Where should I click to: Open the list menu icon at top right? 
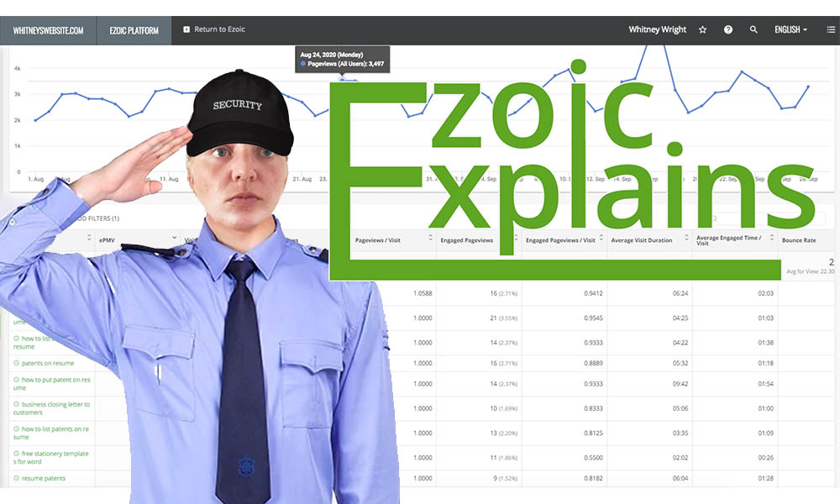827,29
